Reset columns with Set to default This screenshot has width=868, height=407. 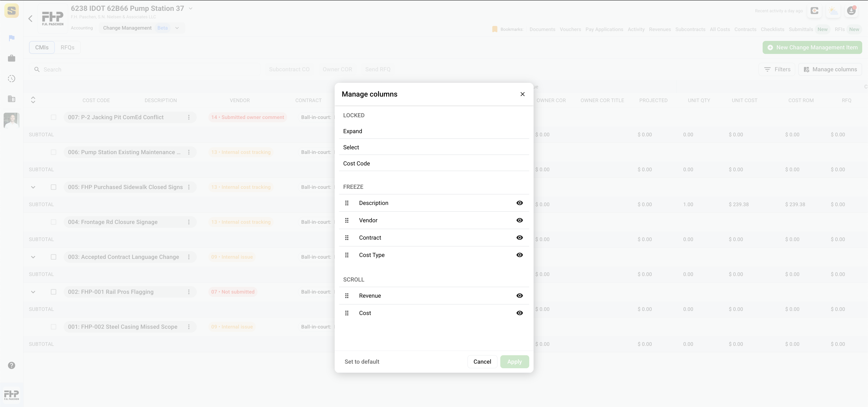[362, 361]
